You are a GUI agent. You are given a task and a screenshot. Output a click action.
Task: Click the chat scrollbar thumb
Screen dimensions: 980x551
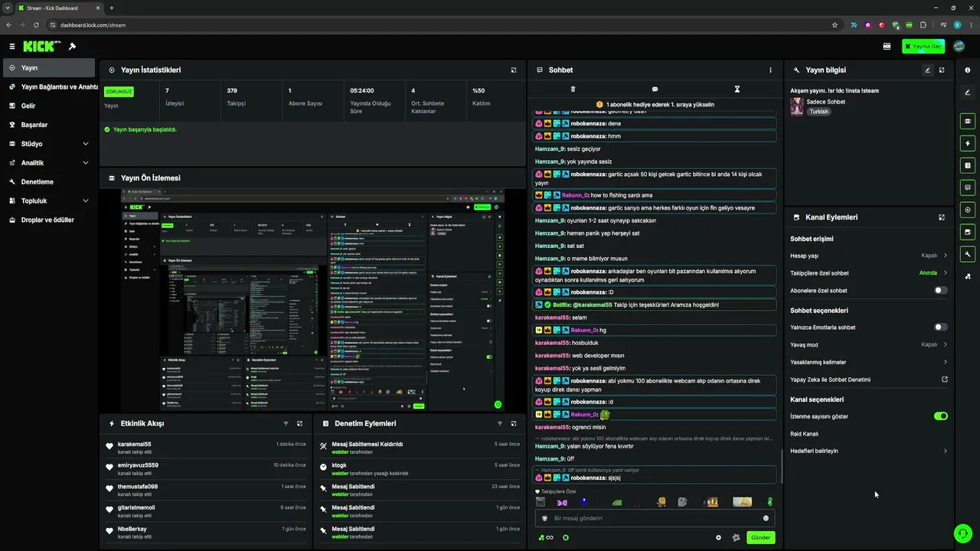[x=781, y=465]
